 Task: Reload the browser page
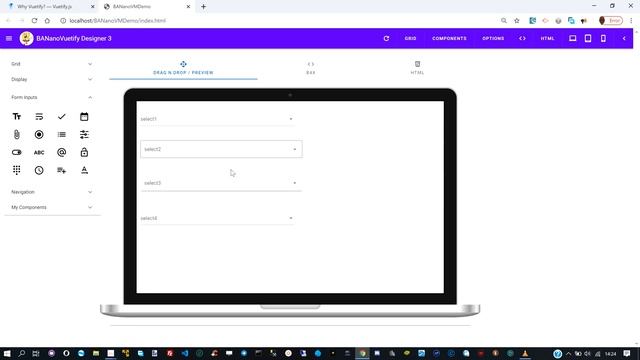[x=34, y=20]
